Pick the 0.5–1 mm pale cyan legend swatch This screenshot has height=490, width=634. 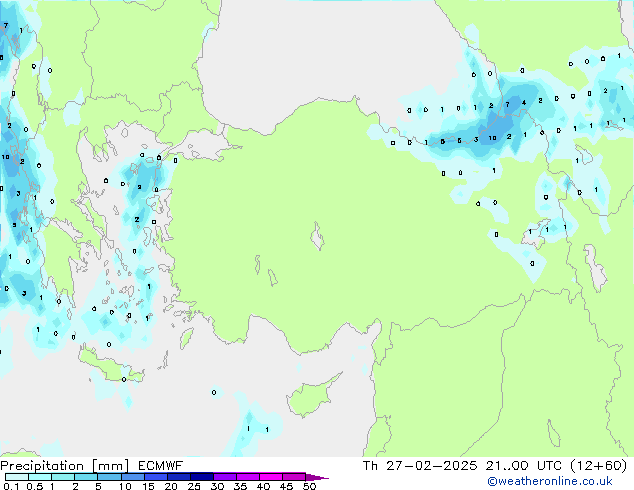(40, 477)
